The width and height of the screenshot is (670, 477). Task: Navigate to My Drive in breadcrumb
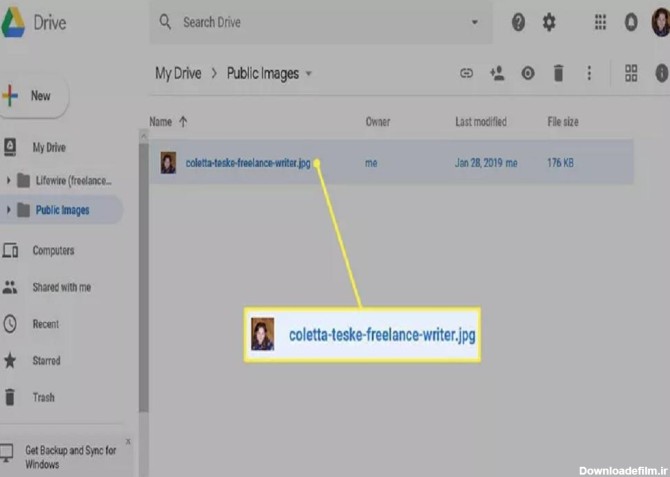point(178,73)
